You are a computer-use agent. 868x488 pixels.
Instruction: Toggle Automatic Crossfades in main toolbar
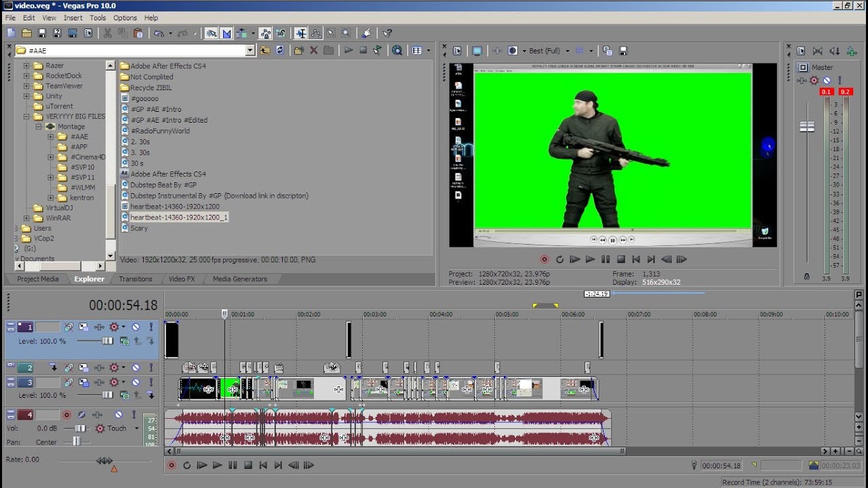(226, 33)
